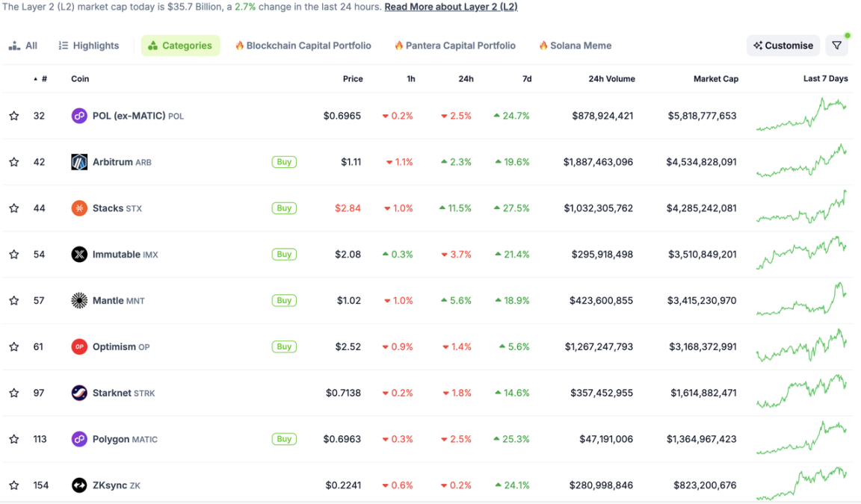Screen dimensions: 861x504
Task: Click the Optimism red logo icon
Action: [x=79, y=347]
